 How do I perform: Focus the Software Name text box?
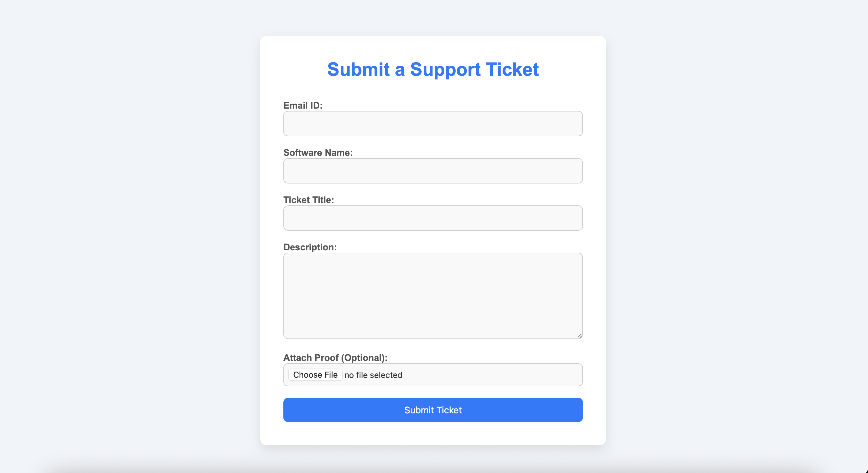tap(433, 171)
